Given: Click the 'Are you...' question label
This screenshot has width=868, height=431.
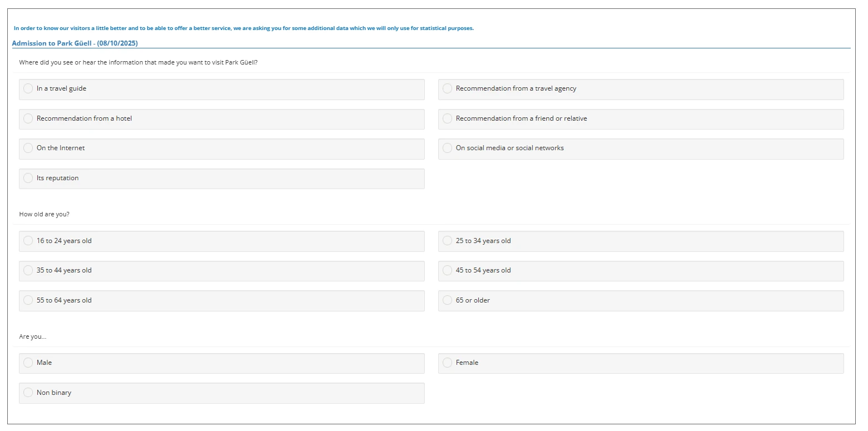Looking at the screenshot, I should coord(32,336).
